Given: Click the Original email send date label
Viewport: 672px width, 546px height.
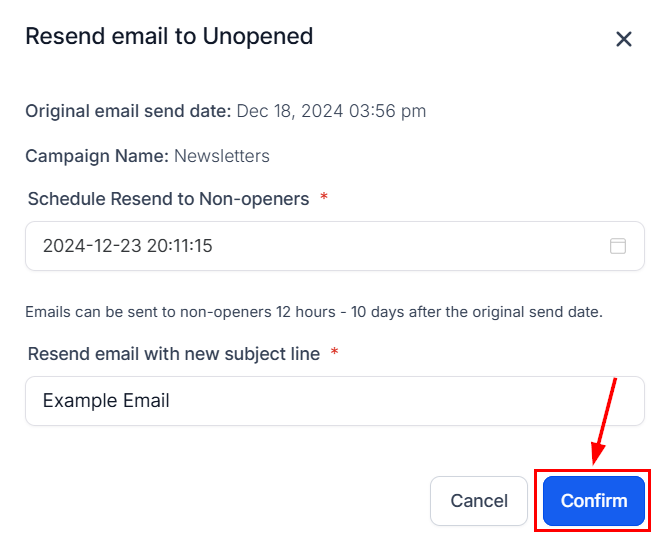Looking at the screenshot, I should point(128,111).
